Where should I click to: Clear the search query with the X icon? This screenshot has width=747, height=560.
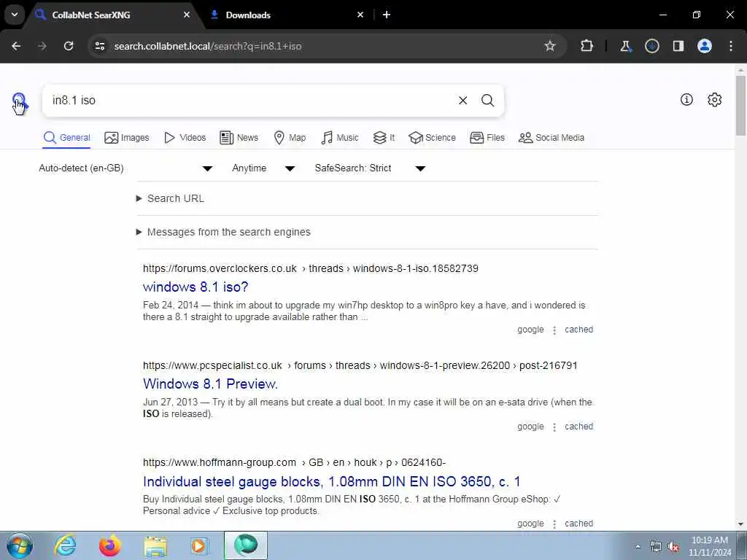click(462, 101)
